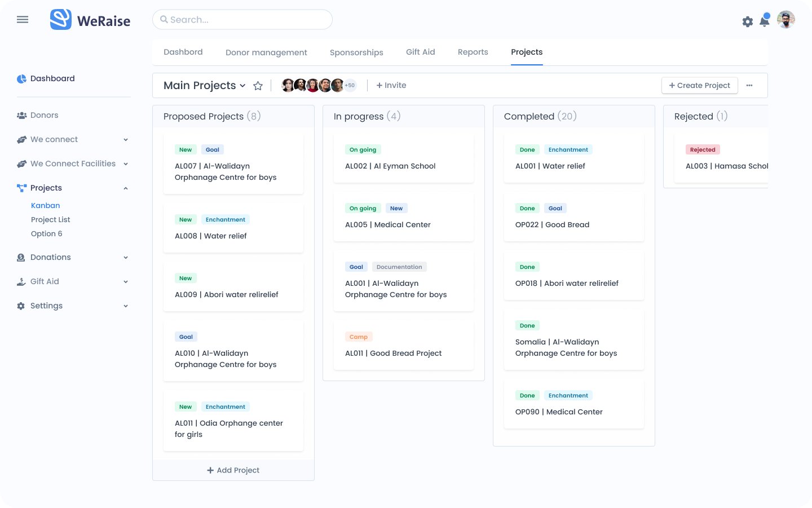Image resolution: width=812 pixels, height=508 pixels.
Task: Open the OP022 Good Bread card
Action: pyautogui.click(x=574, y=217)
